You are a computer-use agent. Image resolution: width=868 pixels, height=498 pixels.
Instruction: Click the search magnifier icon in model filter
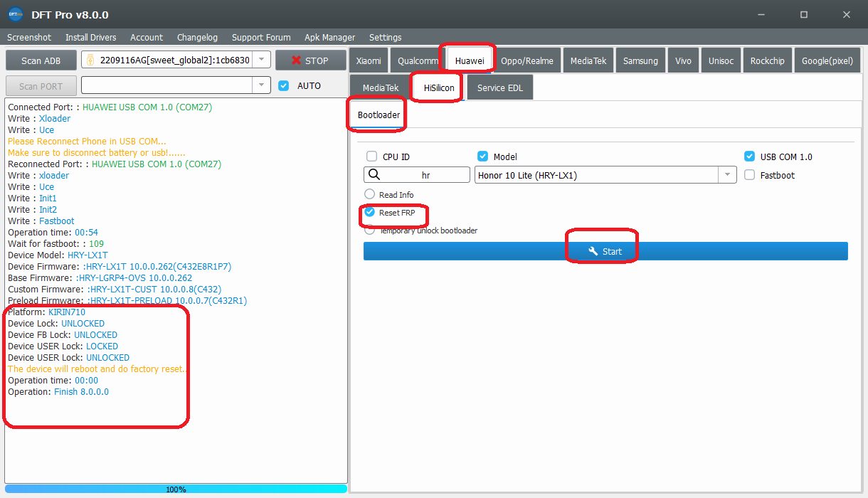(x=374, y=175)
